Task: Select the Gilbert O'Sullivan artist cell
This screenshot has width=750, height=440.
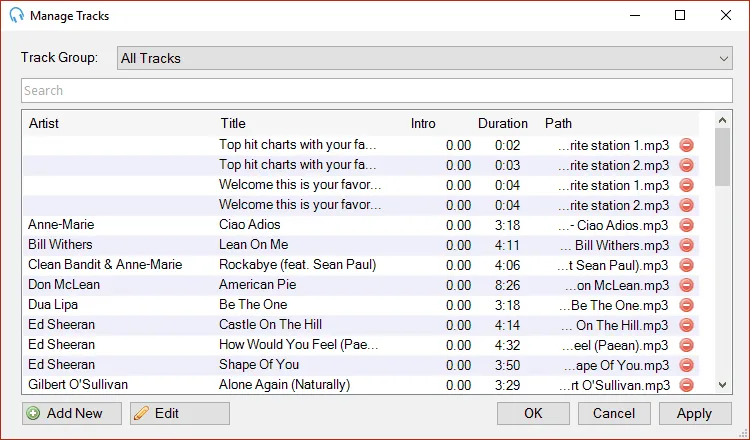Action: coord(78,385)
